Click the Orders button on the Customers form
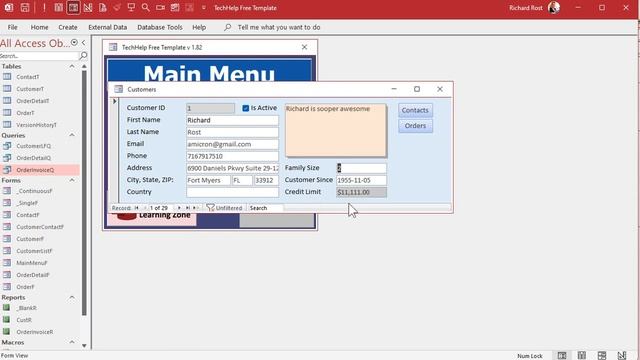640x360 pixels. coord(415,126)
